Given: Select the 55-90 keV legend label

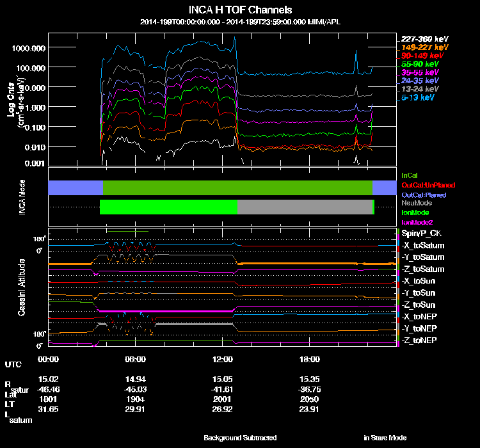Looking at the screenshot, I should (420, 64).
